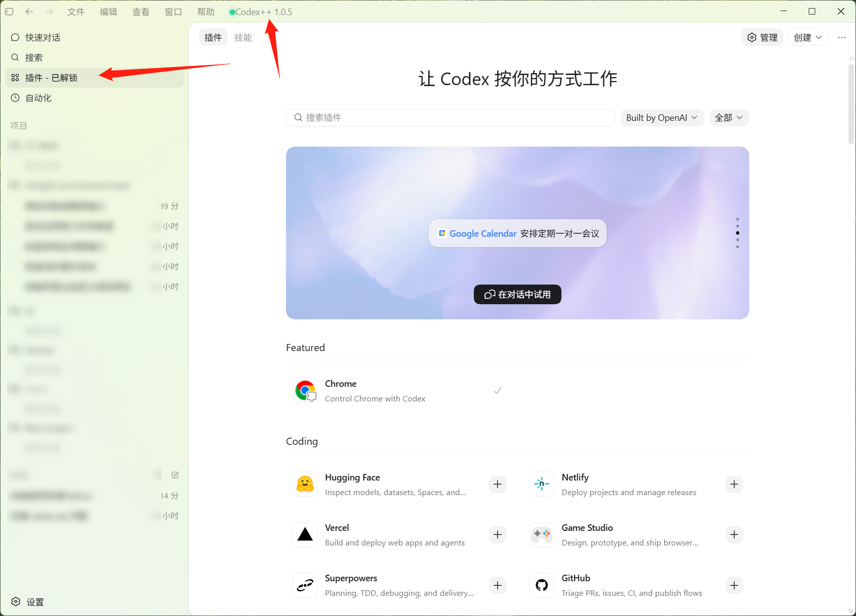Select the first carousel dot on the banner

tap(738, 219)
